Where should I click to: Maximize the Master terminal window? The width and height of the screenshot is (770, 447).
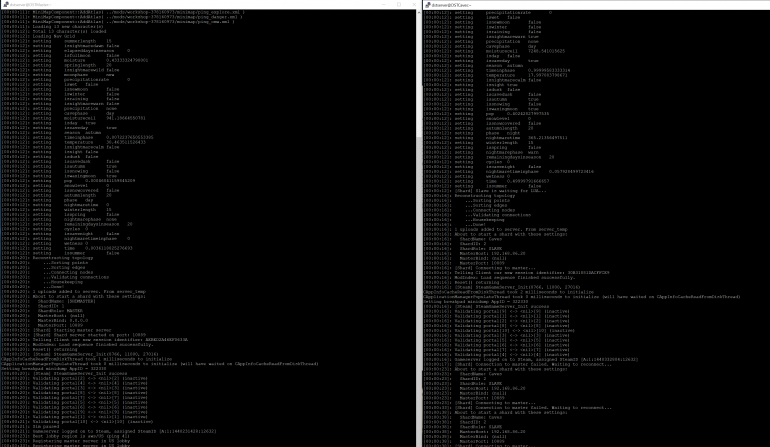[398, 4]
